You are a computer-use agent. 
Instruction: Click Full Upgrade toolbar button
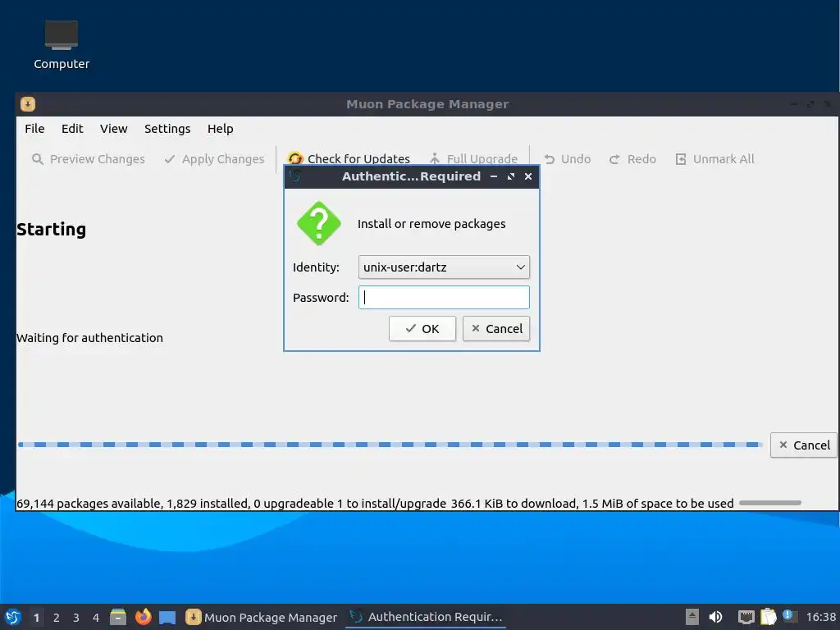coord(473,159)
